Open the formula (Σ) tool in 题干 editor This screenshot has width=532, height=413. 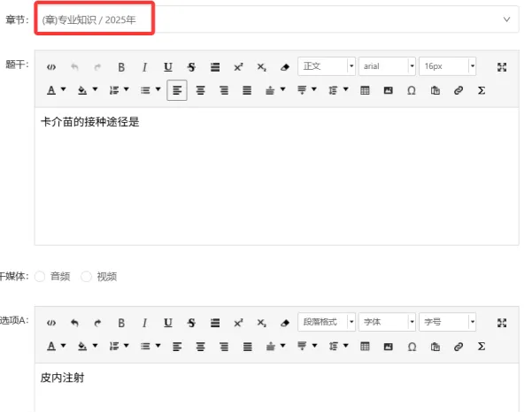click(x=482, y=90)
